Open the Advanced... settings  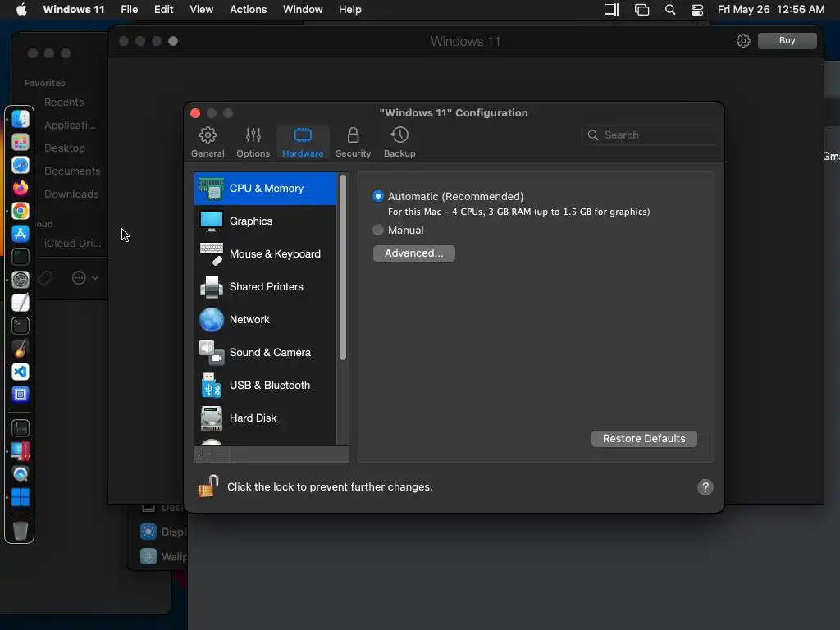414,253
